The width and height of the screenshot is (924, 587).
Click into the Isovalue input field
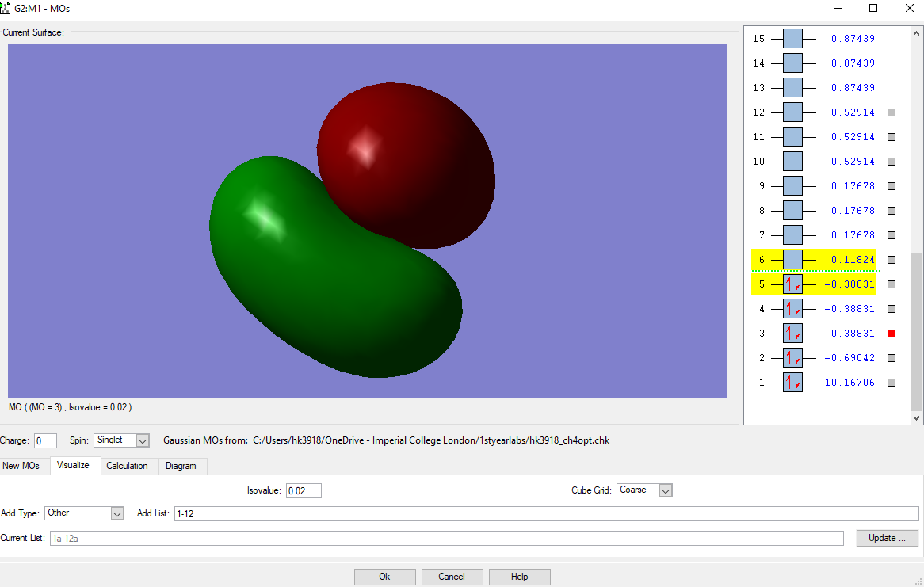304,491
